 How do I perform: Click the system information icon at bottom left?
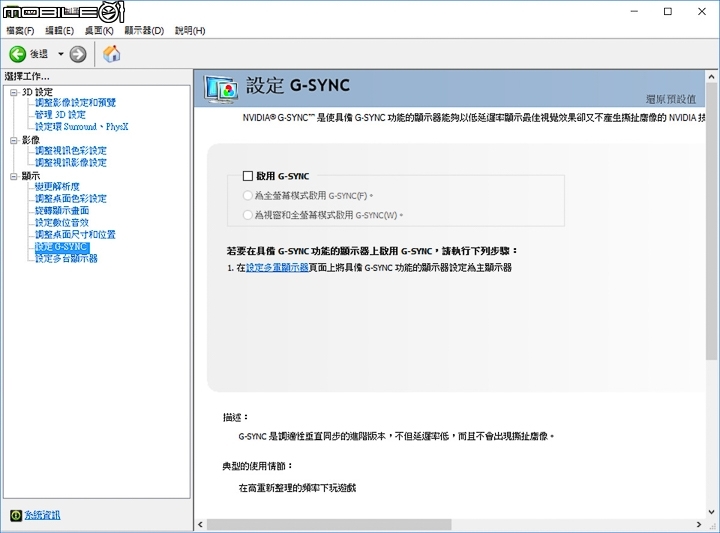[16, 515]
